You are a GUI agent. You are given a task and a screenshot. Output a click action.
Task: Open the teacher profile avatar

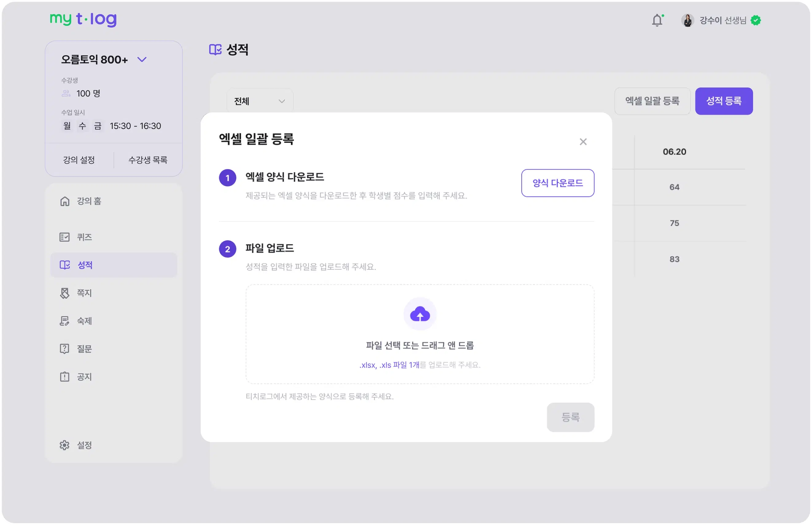688,20
